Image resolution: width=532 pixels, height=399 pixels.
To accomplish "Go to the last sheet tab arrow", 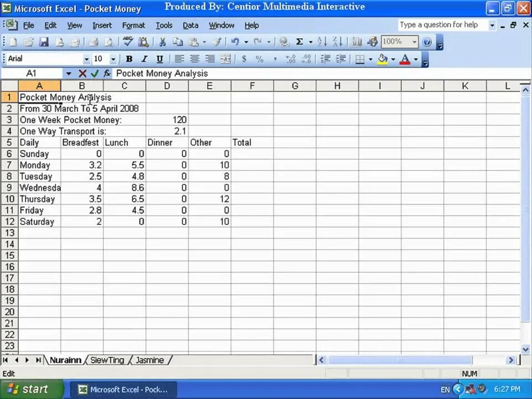I will point(38,360).
